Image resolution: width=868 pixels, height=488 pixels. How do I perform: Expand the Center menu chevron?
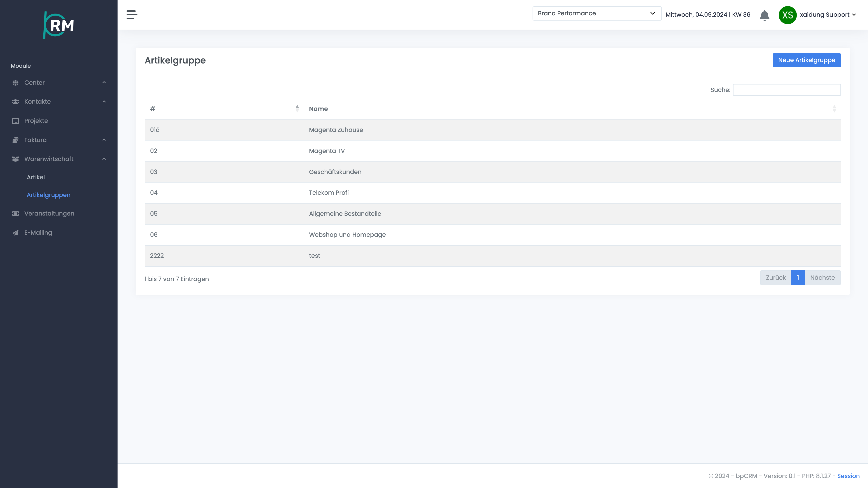click(x=104, y=82)
